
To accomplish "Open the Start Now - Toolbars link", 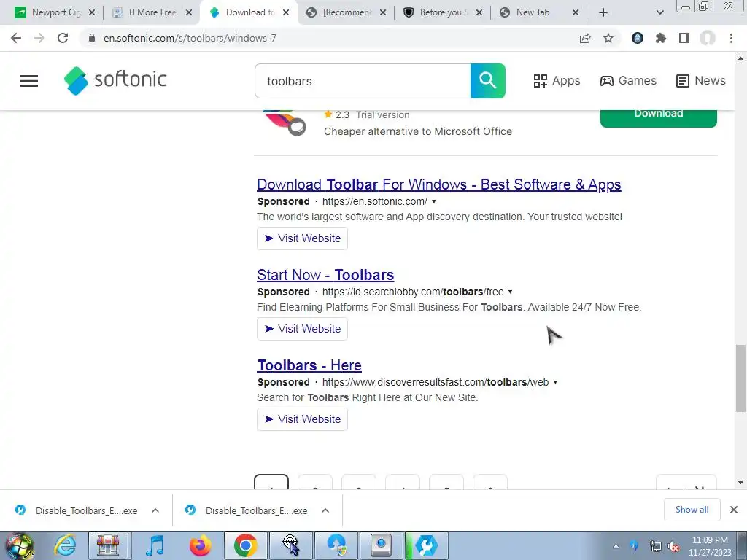I will tap(325, 275).
